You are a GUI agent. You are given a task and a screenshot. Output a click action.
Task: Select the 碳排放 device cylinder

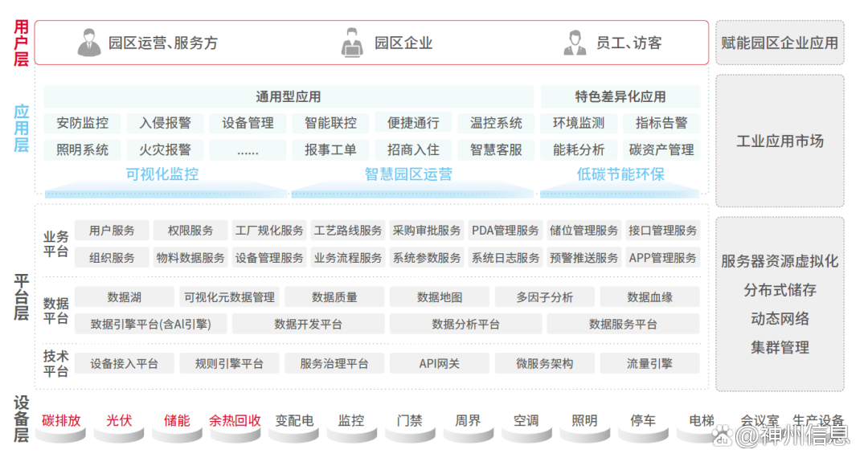coord(61,435)
